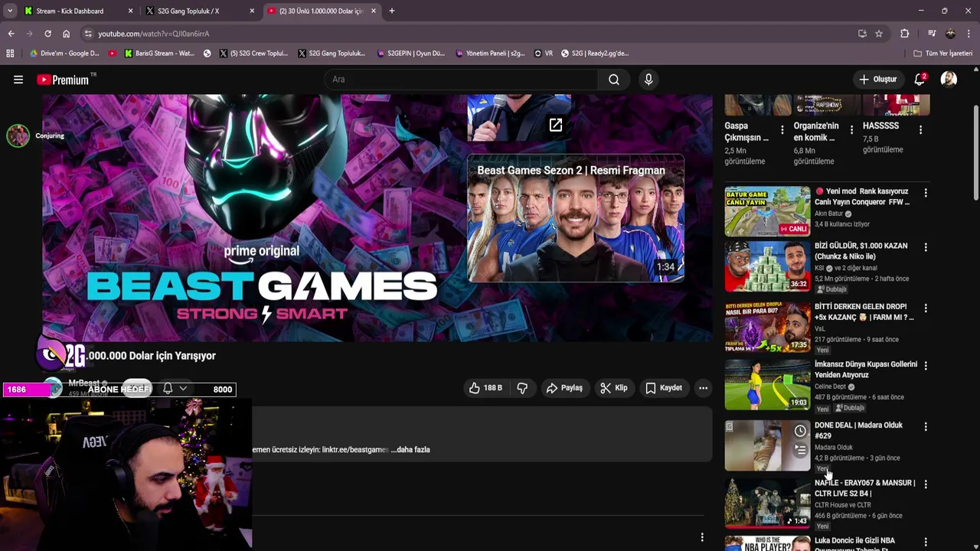
Task: Open the VR bookmark
Action: click(x=544, y=54)
